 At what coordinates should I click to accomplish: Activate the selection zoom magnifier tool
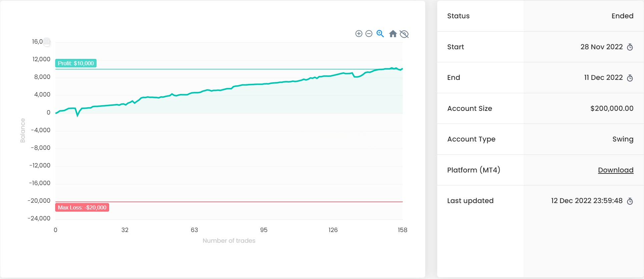click(x=380, y=34)
